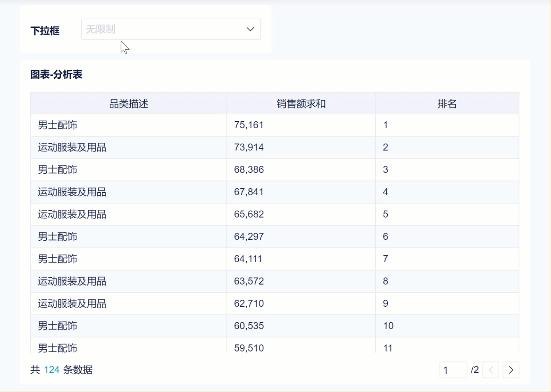This screenshot has height=392, width=551.
Task: Select the cell with 73,914
Action: 249,147
